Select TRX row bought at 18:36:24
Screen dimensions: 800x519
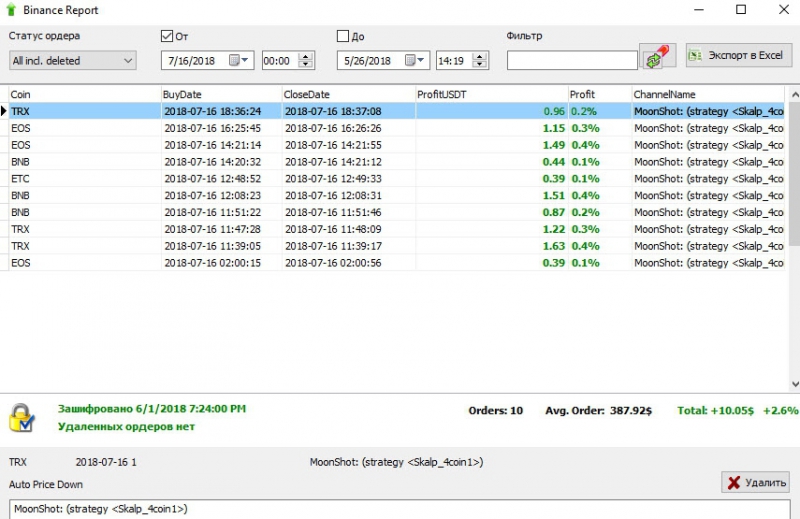[x=396, y=111]
